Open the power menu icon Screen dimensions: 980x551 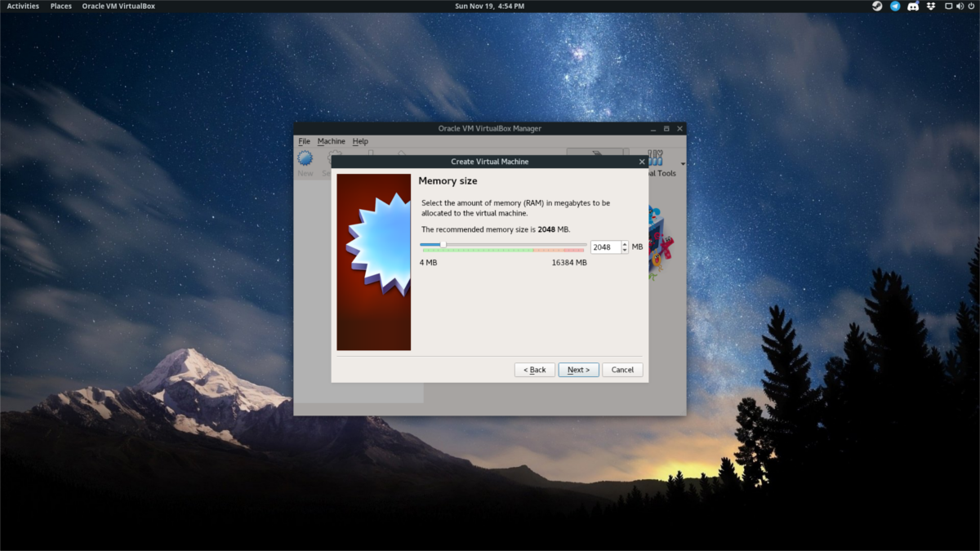970,6
